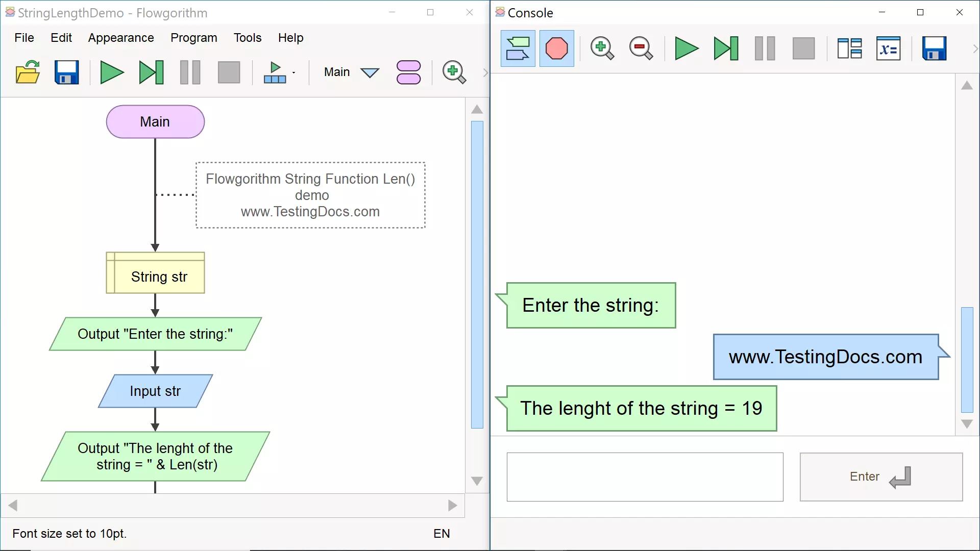Open the Appearance menu in menu bar
Screen dimensions: 980x551
click(x=120, y=37)
